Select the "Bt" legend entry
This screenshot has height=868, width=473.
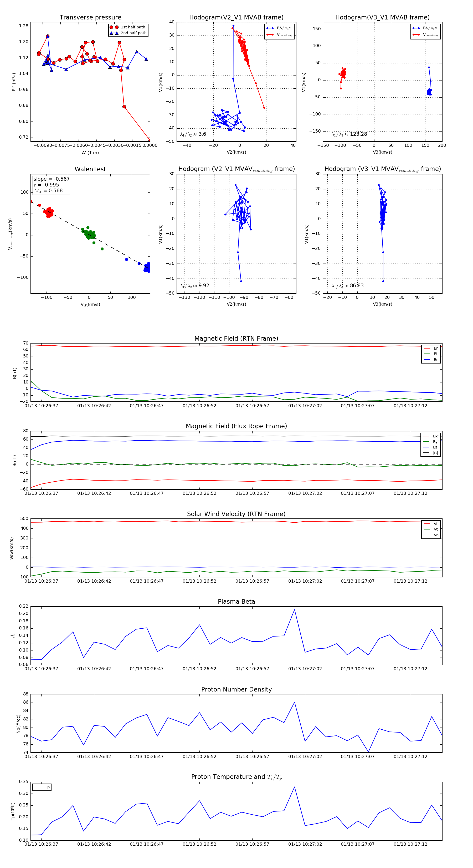tap(431, 354)
